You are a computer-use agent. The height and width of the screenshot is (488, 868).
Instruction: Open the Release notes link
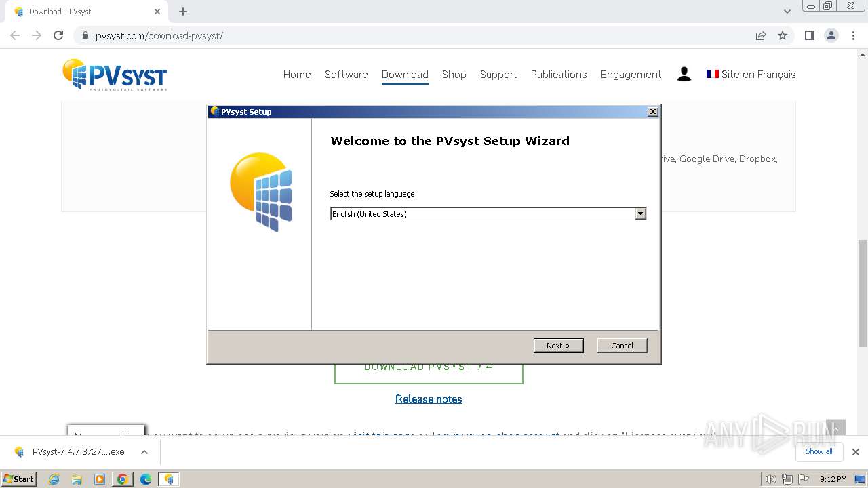429,399
